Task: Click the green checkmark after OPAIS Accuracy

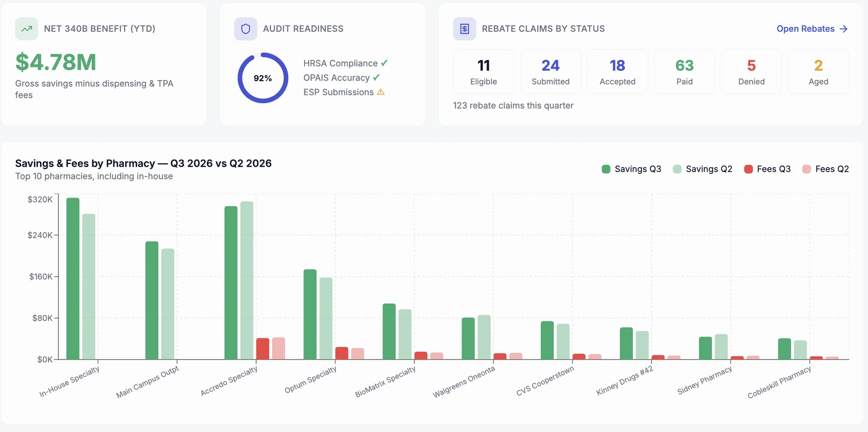Action: (x=376, y=78)
